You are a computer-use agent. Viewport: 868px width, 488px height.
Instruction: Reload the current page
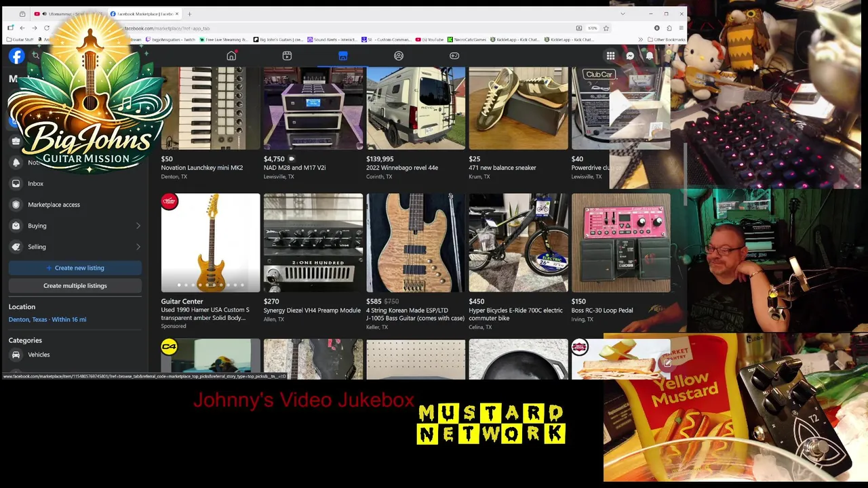[47, 28]
